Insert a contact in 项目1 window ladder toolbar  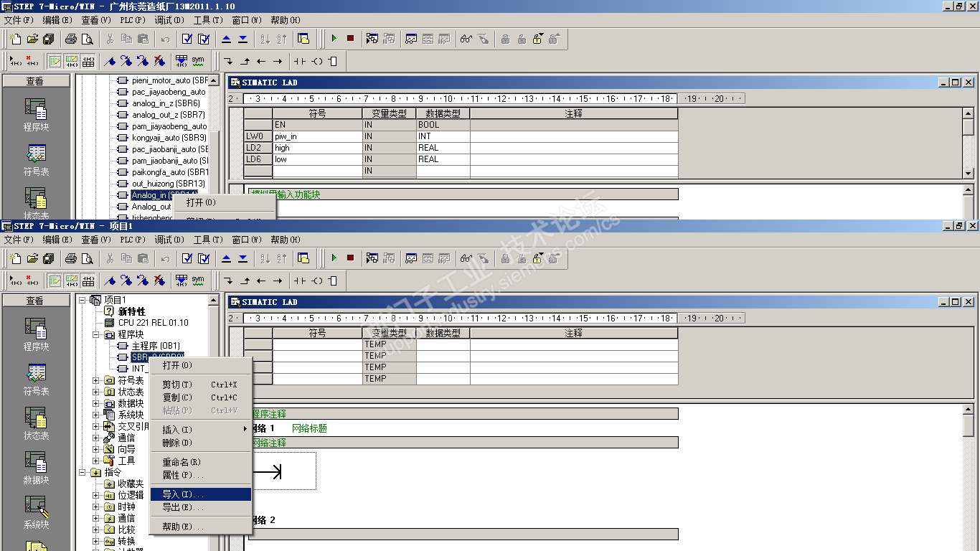(300, 280)
